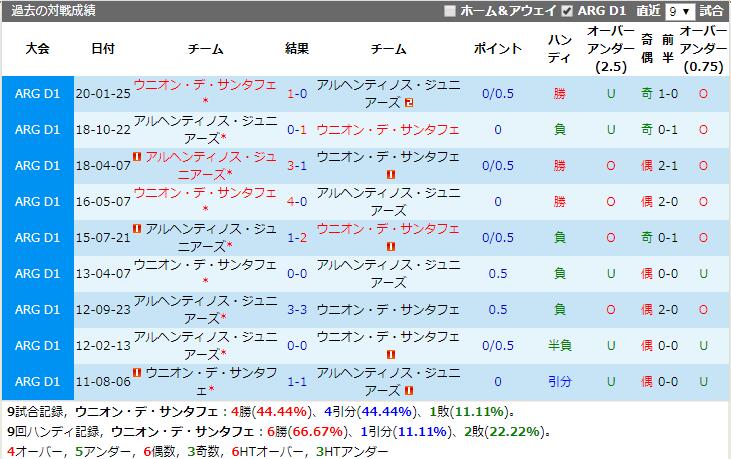Click the ARG D1 league cell for 20-01-25
This screenshot has height=459, width=731.
point(38,94)
